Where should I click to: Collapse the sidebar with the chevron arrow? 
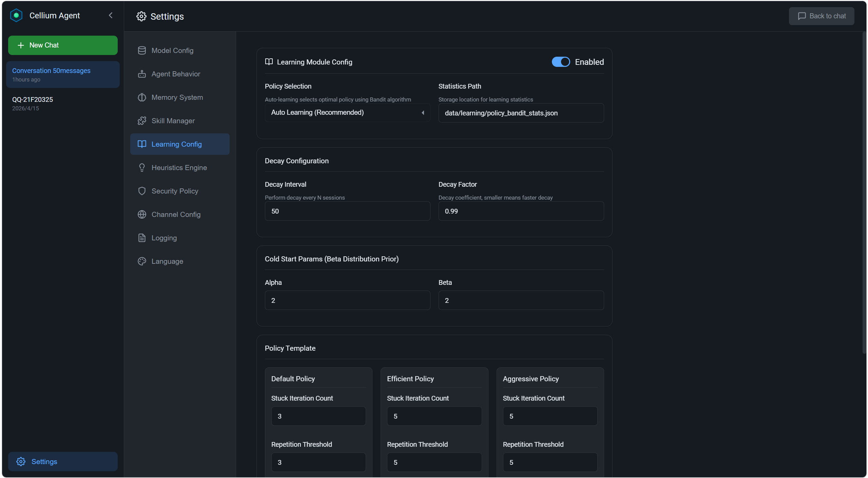tap(111, 16)
